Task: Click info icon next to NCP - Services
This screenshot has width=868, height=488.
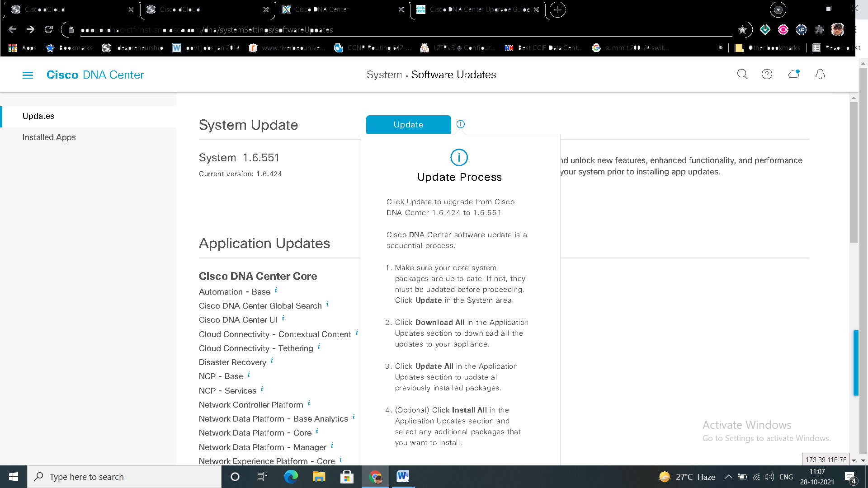Action: [x=262, y=389]
